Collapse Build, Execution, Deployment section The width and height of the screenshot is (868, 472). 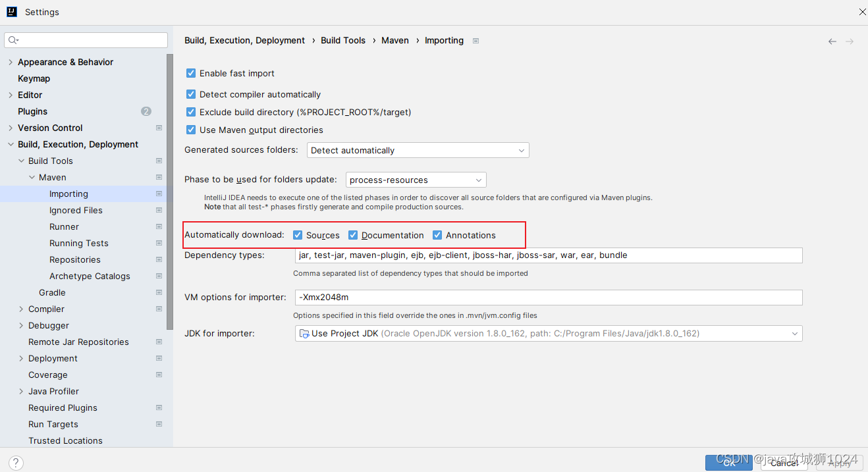[x=11, y=144]
